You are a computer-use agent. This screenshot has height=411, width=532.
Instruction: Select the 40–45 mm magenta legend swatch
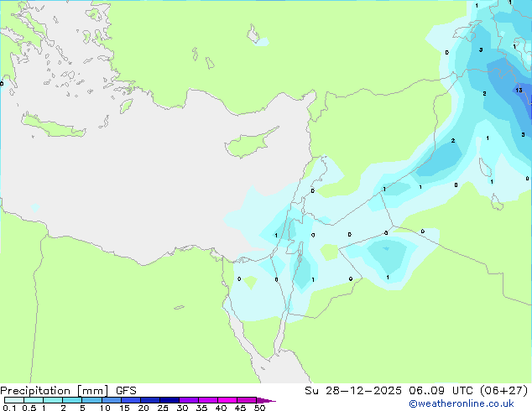click(x=227, y=400)
